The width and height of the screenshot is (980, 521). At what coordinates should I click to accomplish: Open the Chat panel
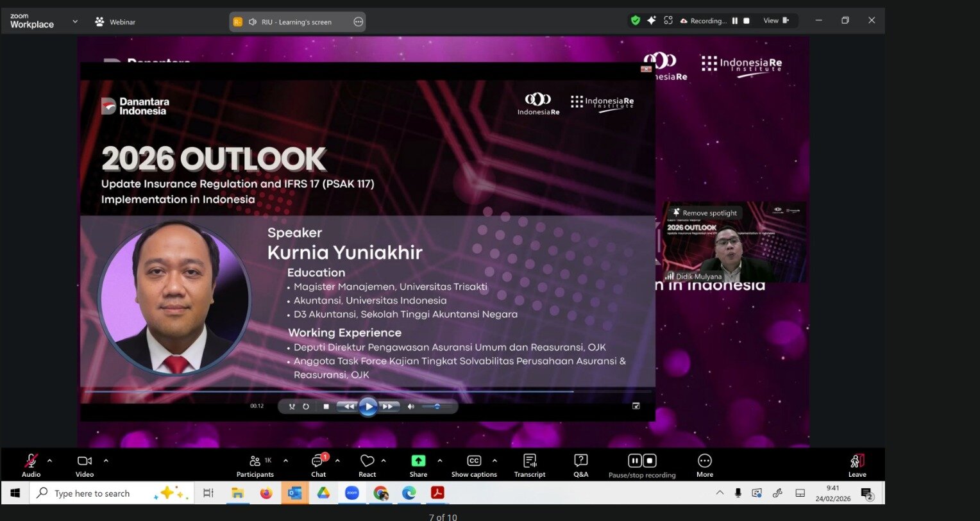pyautogui.click(x=318, y=464)
